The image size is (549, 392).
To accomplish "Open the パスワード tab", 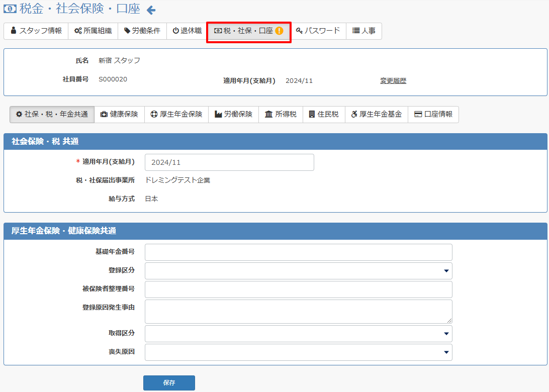I will coord(318,31).
